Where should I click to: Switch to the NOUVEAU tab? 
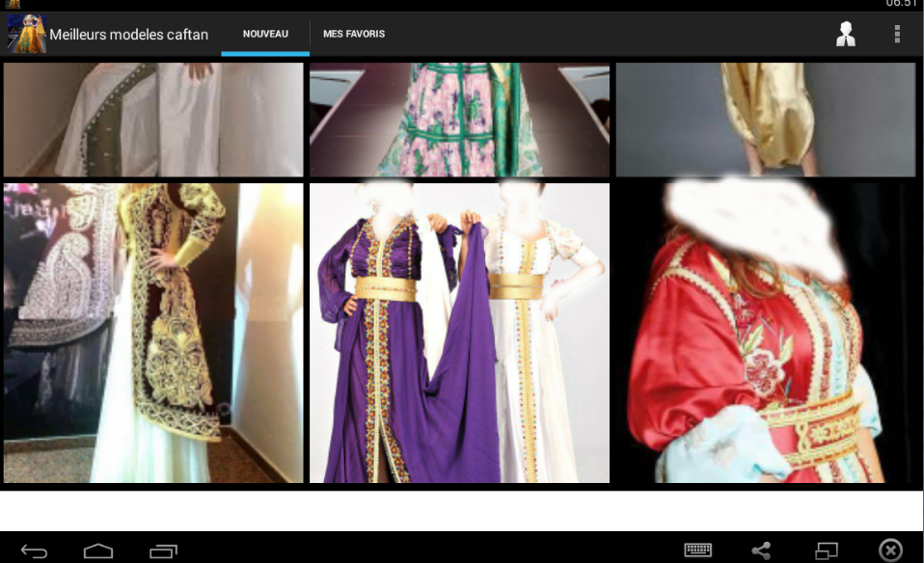click(x=265, y=34)
